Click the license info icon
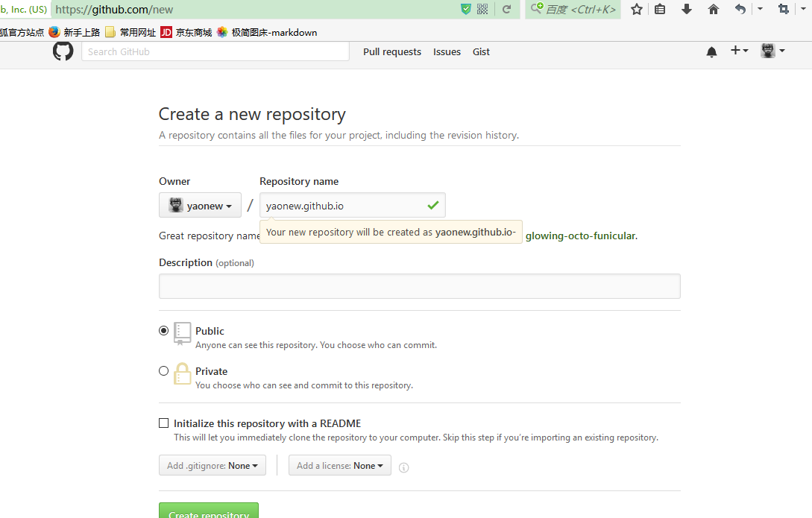The height and width of the screenshot is (518, 812). (403, 467)
